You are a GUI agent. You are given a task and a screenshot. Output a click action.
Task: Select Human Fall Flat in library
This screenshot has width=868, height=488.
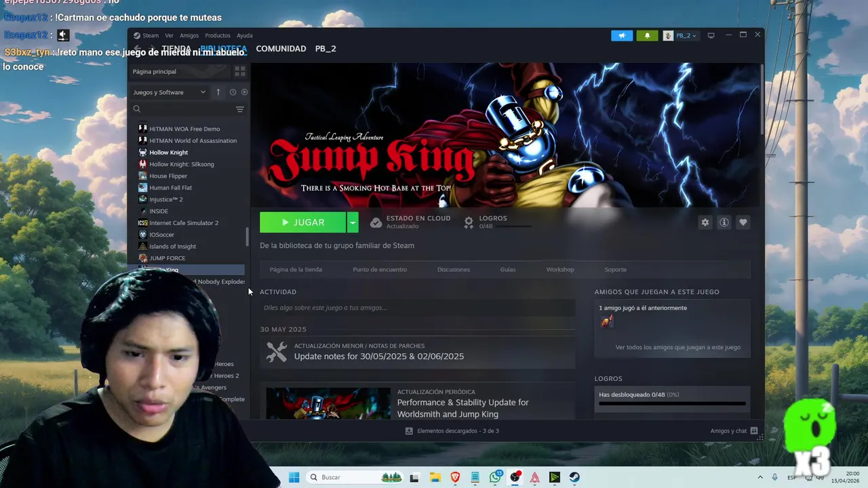pos(170,188)
